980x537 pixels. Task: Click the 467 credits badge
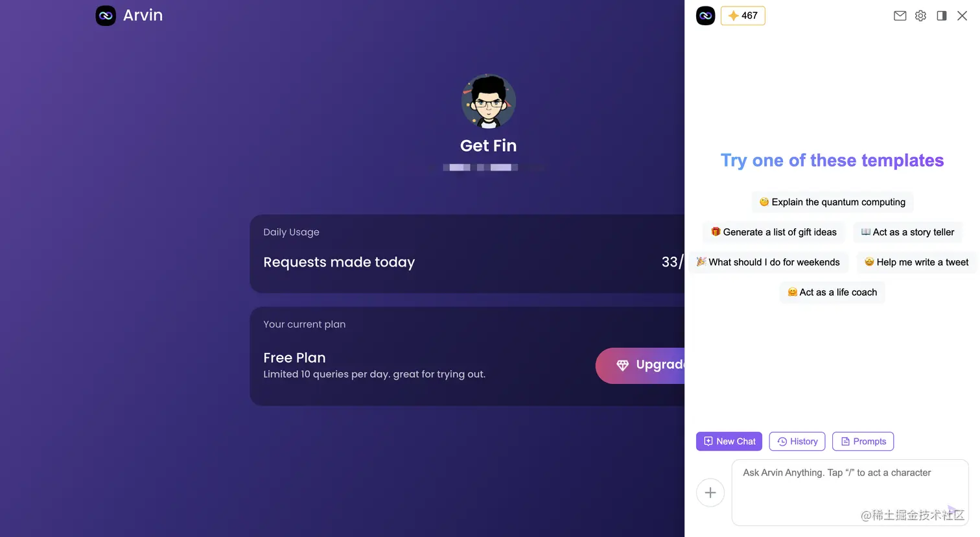point(743,16)
